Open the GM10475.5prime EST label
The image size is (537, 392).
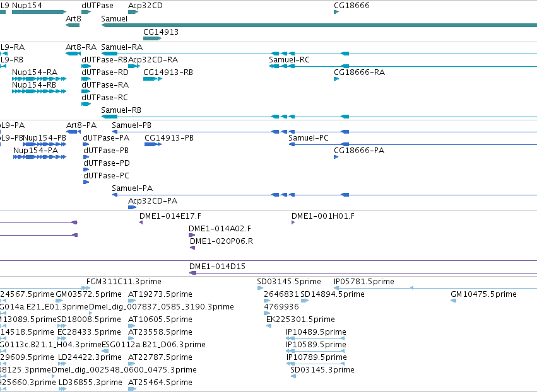483,294
